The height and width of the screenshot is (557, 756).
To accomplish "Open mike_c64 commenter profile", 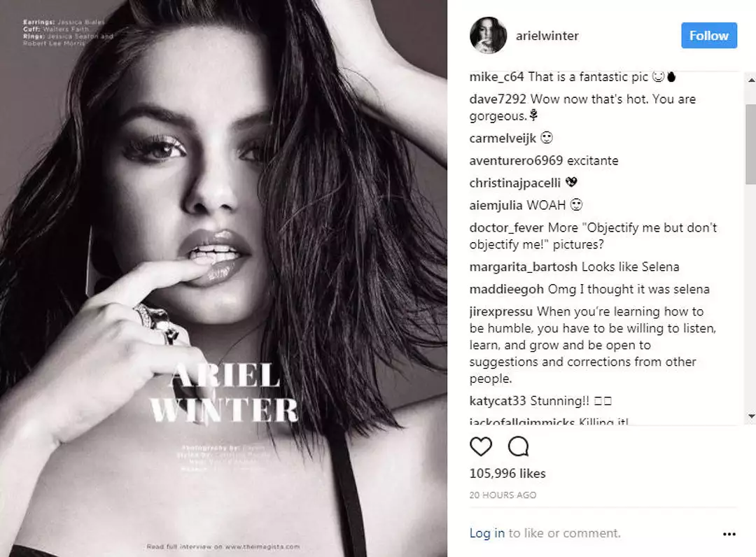I will [x=496, y=77].
